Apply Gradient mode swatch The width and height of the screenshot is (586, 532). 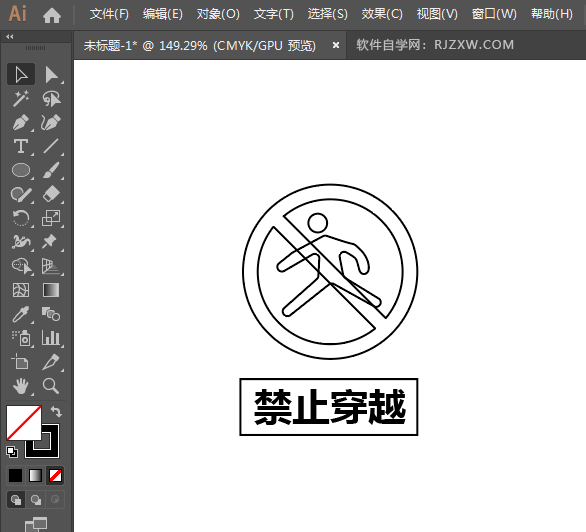[36, 476]
